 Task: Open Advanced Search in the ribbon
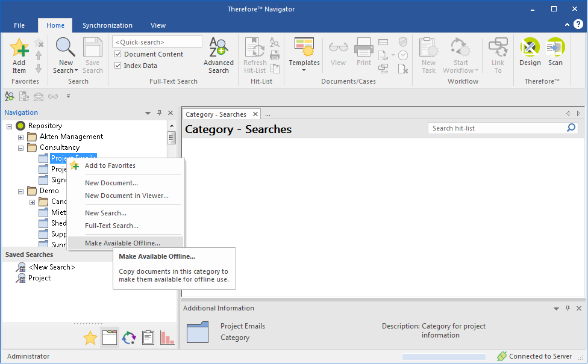coord(218,55)
